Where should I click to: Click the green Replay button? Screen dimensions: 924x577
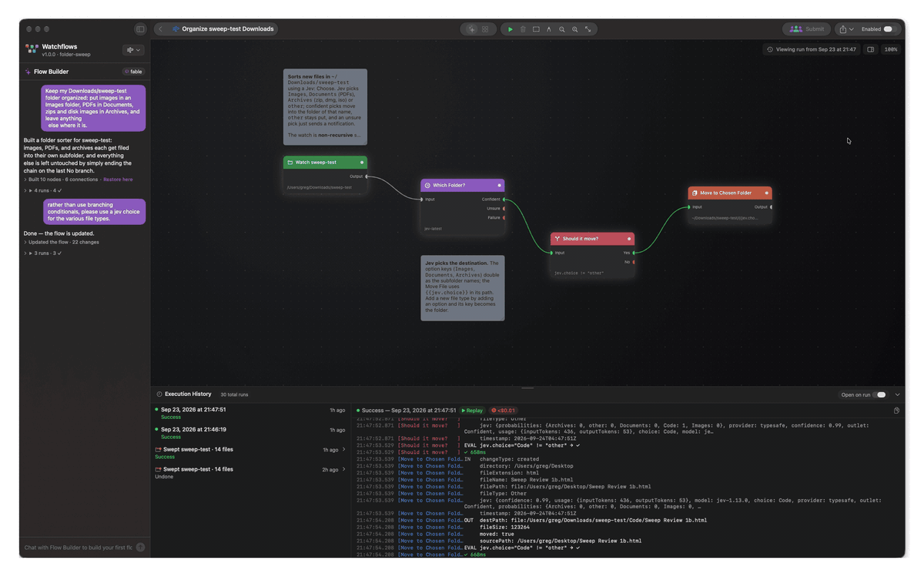coord(473,411)
